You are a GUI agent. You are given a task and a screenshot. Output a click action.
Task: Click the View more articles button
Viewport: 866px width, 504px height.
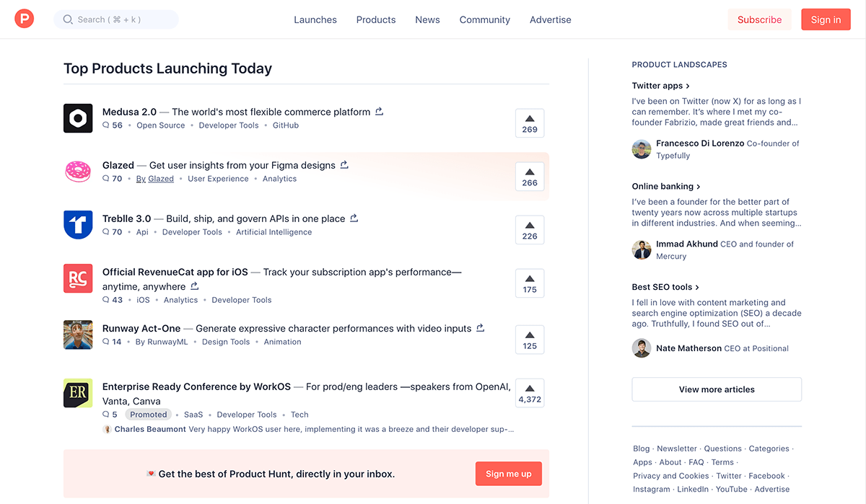[716, 389]
